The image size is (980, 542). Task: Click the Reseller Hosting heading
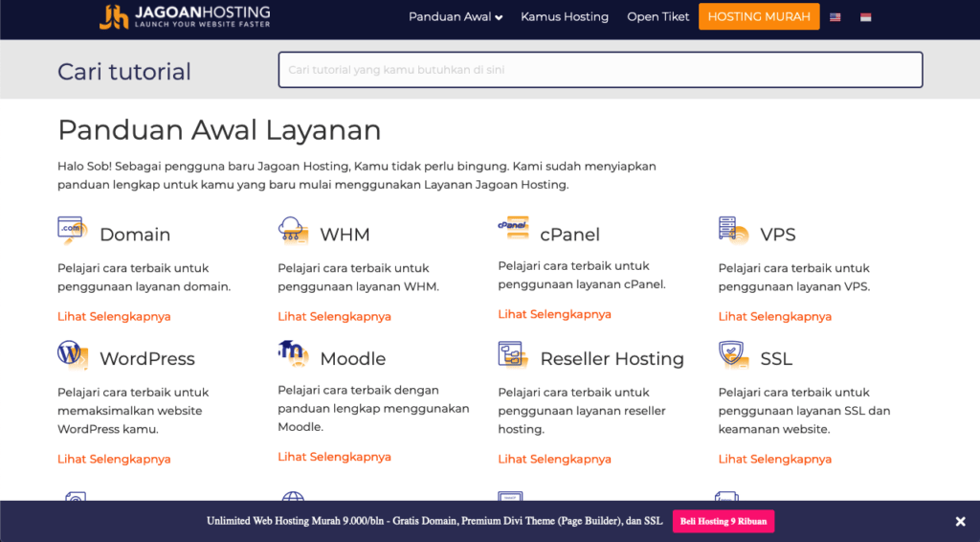(x=612, y=359)
